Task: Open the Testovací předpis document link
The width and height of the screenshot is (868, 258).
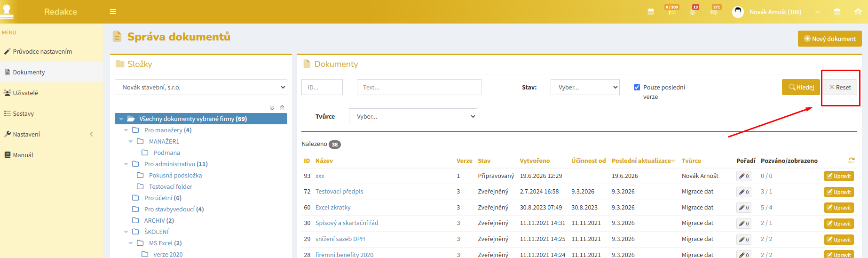Action: point(339,191)
